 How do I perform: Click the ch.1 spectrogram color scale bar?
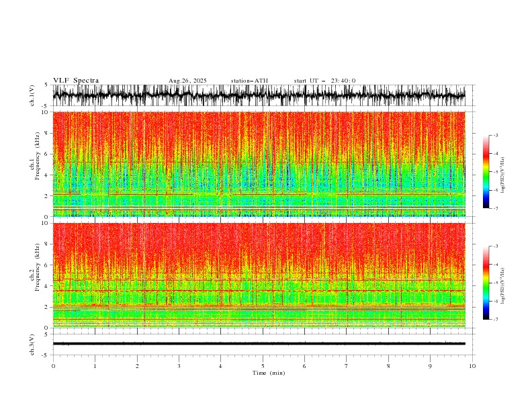coord(486,172)
